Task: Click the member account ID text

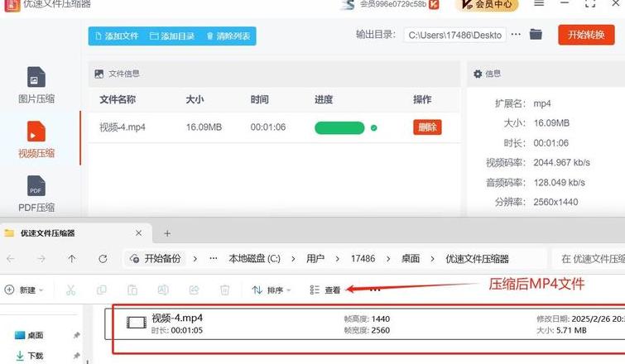Action: coord(392,4)
